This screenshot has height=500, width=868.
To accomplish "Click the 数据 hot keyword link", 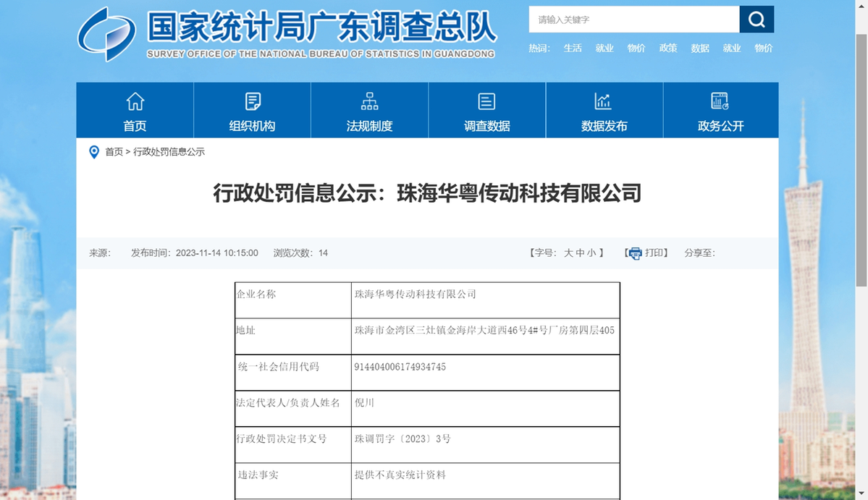I will (700, 48).
